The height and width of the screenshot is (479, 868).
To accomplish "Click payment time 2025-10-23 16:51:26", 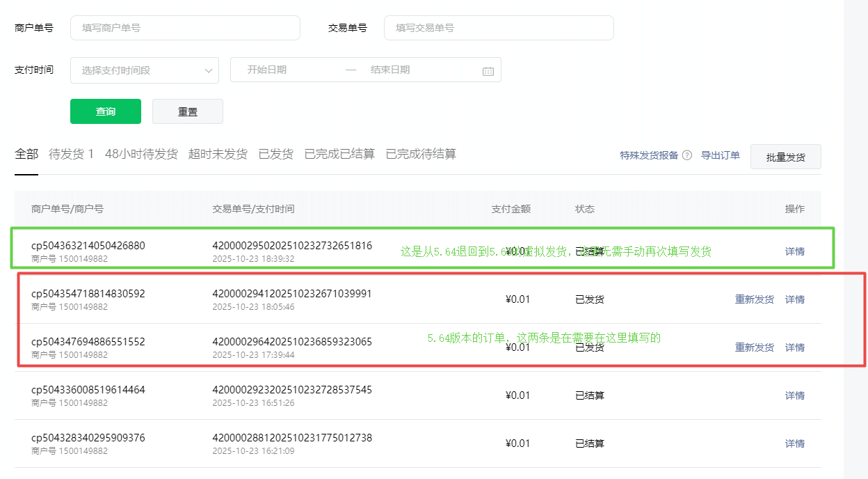I will [x=253, y=403].
